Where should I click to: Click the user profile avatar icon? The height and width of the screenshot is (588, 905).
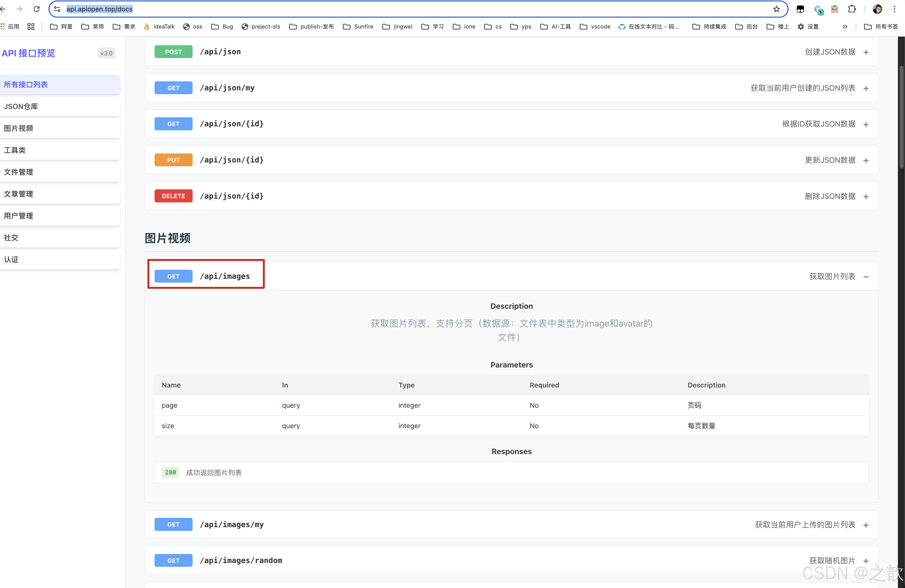(x=877, y=9)
